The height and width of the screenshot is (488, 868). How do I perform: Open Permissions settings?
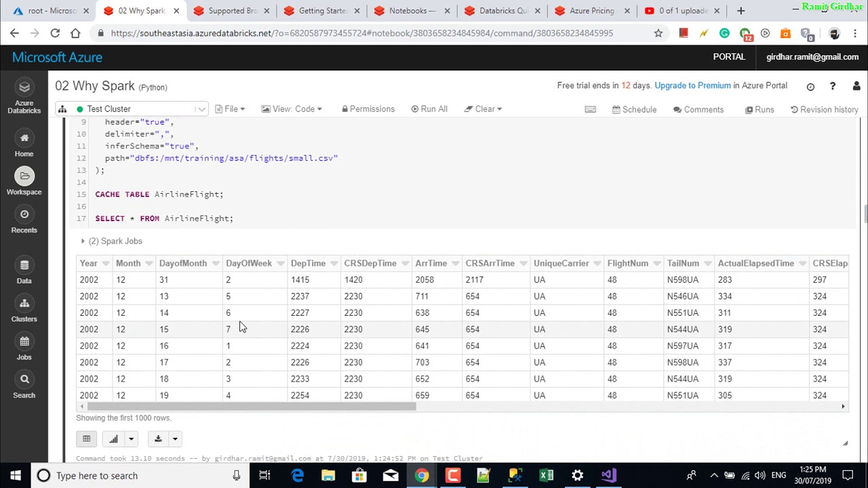368,109
